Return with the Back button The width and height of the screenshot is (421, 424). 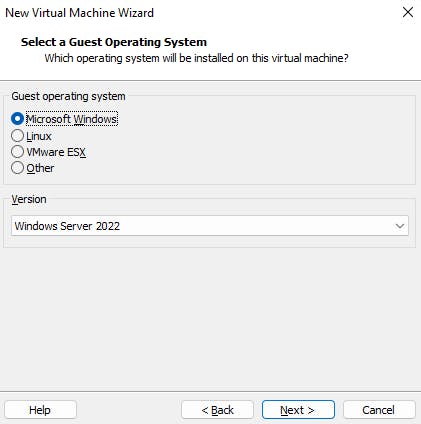(x=217, y=410)
